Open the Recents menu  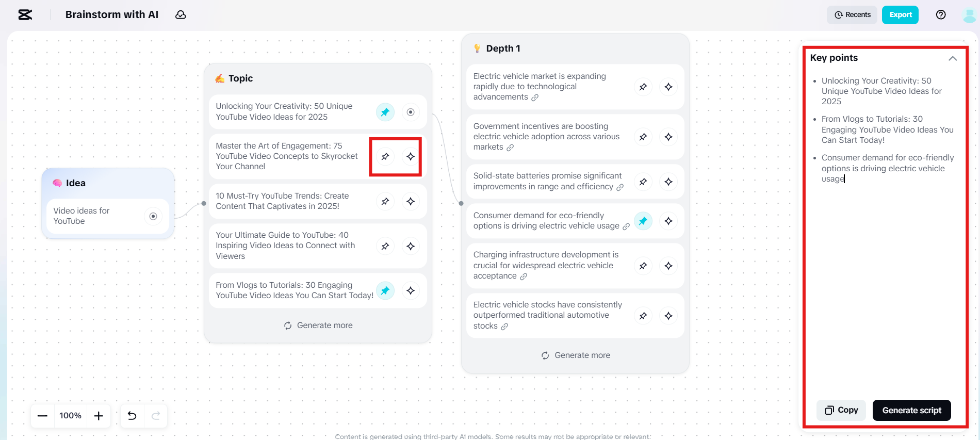[x=853, y=15]
